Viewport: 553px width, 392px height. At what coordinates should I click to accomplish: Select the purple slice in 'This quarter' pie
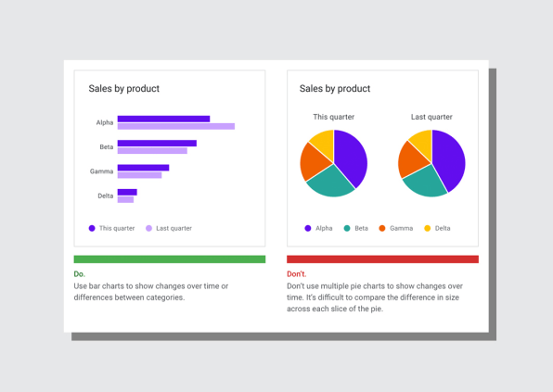pos(351,158)
